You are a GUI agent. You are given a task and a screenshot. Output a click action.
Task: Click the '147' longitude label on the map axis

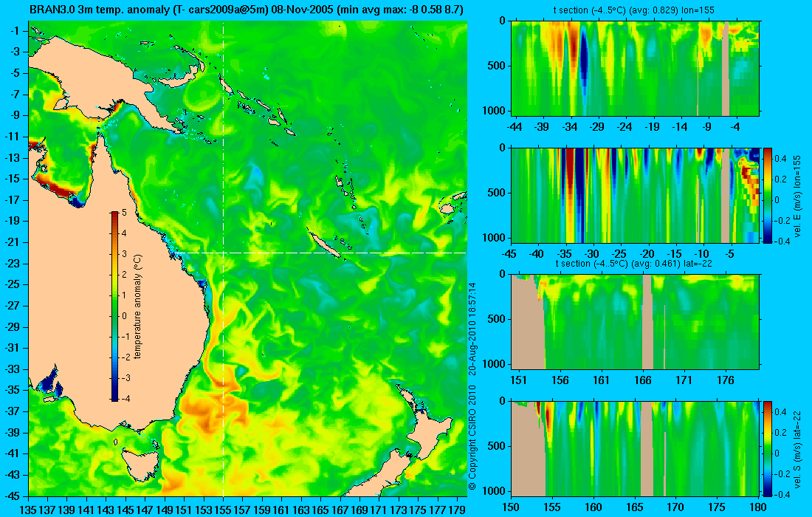point(145,509)
